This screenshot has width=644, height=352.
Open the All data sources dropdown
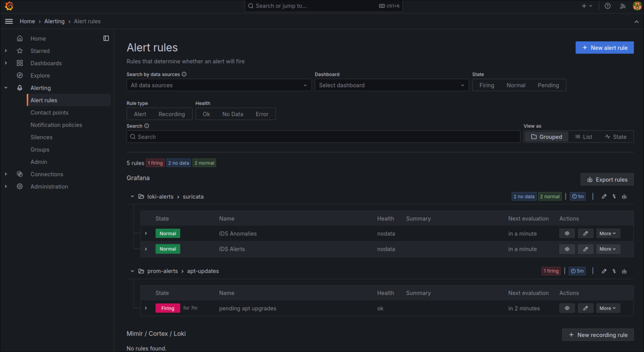click(219, 85)
